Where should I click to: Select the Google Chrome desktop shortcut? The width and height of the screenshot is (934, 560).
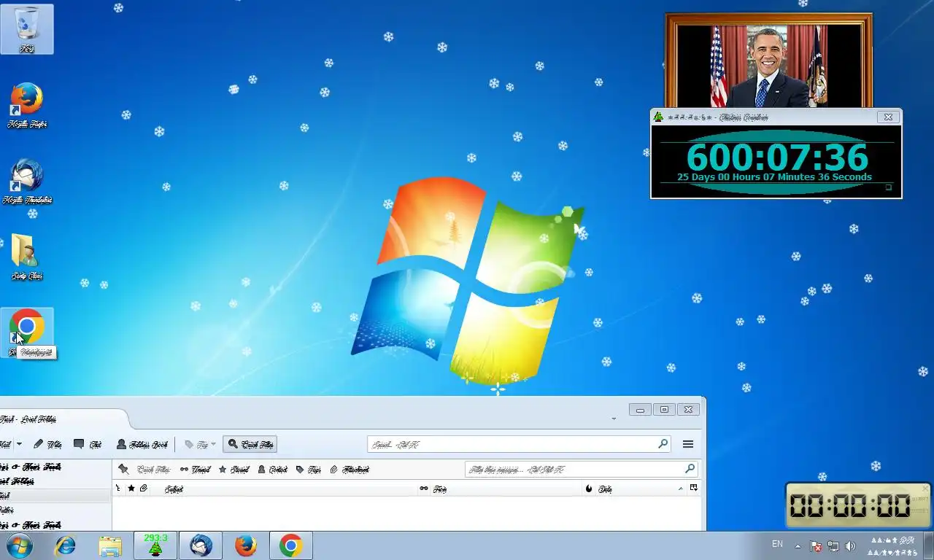point(27,332)
